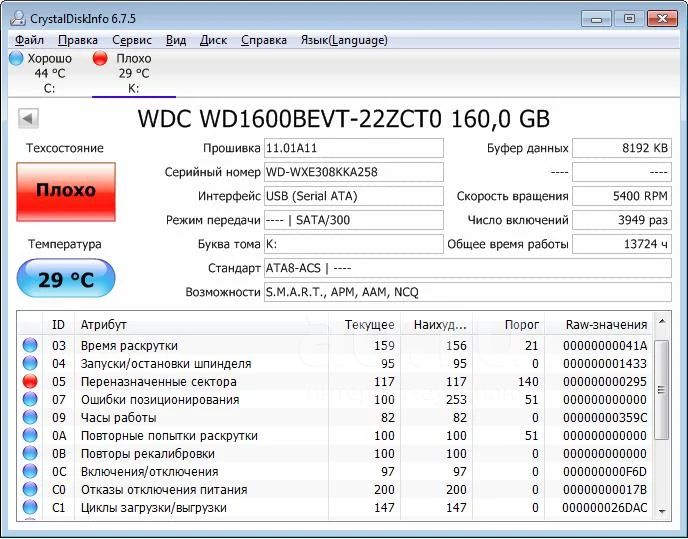Click the Общее время работы field 13724 ч
Screen dimensions: 688x539
622,244
